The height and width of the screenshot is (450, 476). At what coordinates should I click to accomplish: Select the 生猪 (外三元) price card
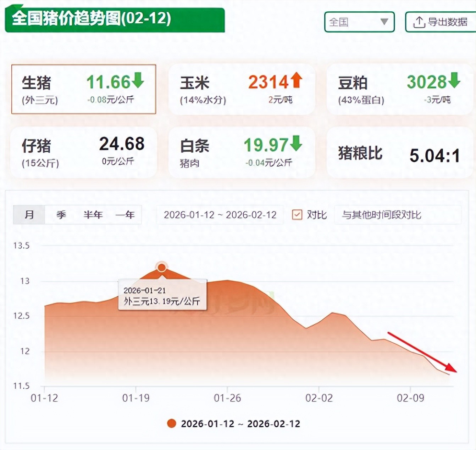(x=84, y=89)
